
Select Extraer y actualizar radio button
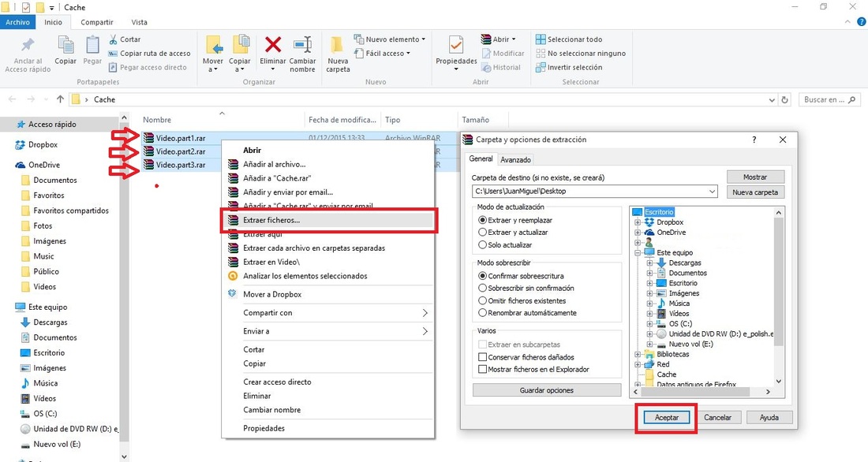point(482,233)
